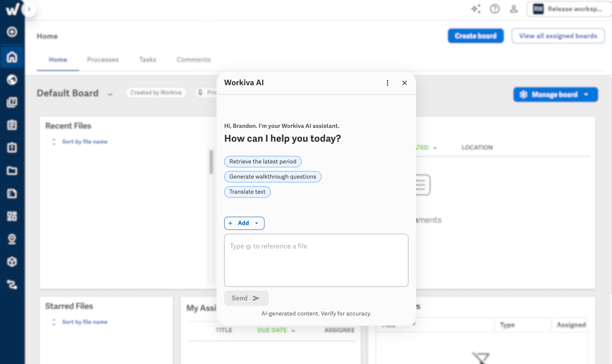Switch to the Processes tab

point(103,60)
